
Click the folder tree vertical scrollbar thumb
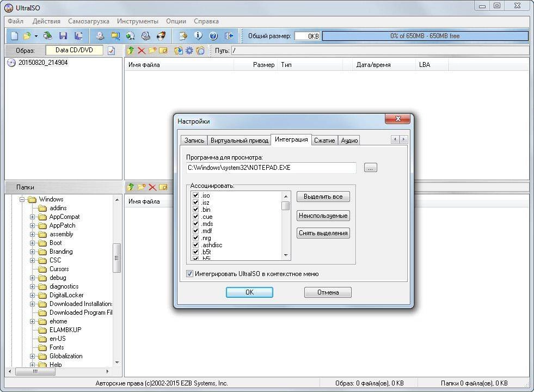pos(117,258)
